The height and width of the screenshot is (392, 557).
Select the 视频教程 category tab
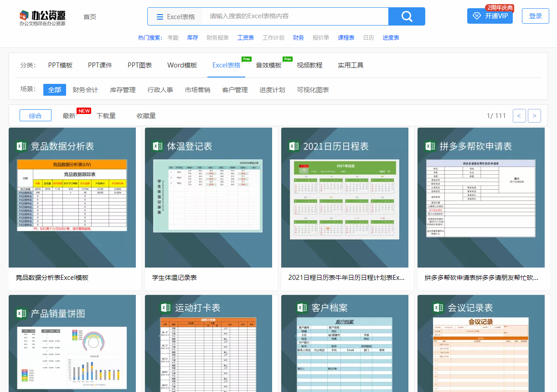pos(309,65)
